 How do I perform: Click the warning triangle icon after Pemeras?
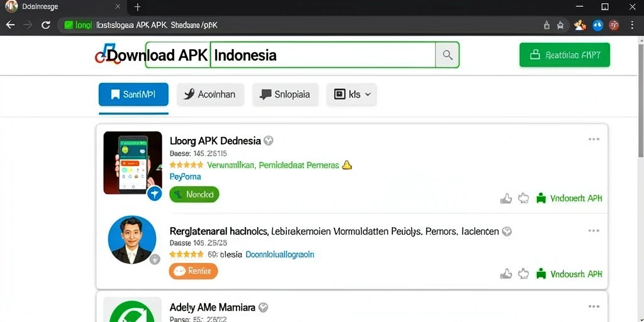coord(347,165)
